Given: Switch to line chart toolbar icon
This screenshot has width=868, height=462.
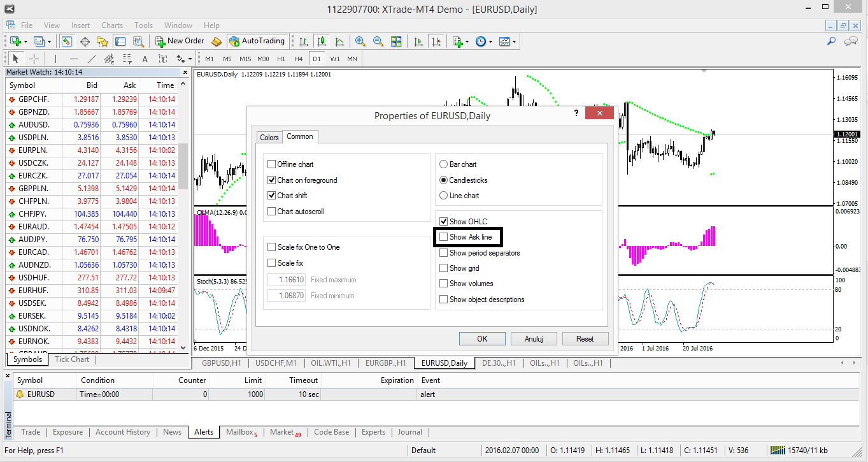Looking at the screenshot, I should 339,41.
